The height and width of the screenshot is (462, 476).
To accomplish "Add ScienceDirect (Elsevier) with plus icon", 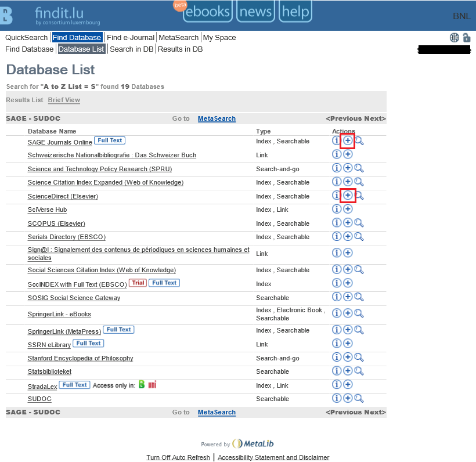I will click(348, 195).
